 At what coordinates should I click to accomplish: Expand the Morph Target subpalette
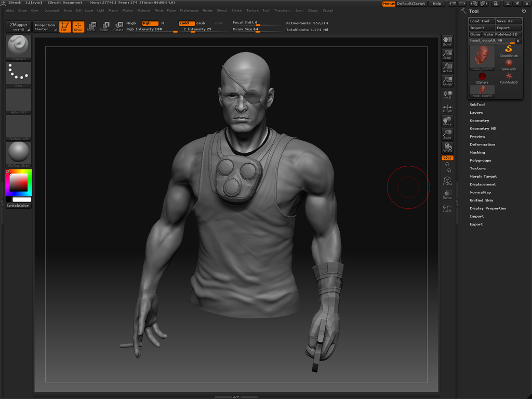483,177
